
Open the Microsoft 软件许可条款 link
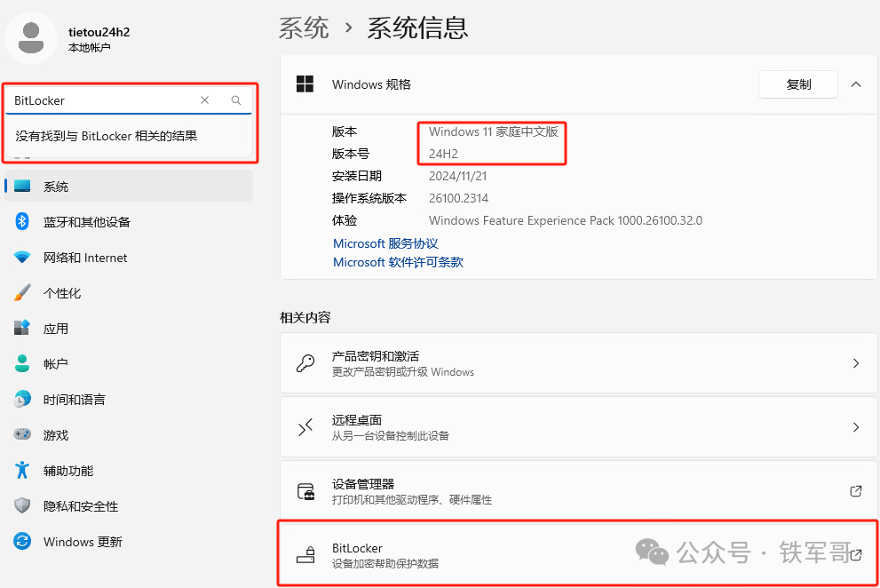pos(398,262)
